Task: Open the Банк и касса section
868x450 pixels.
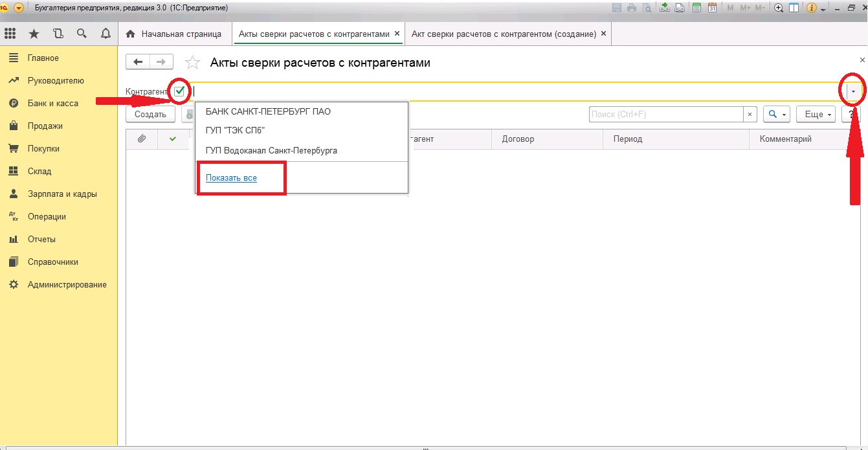Action: click(x=52, y=104)
